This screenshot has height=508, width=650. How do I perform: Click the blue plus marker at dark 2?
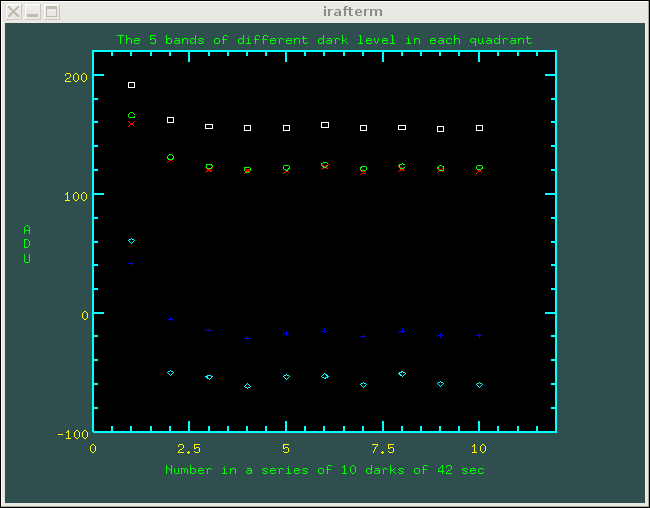pyautogui.click(x=170, y=319)
